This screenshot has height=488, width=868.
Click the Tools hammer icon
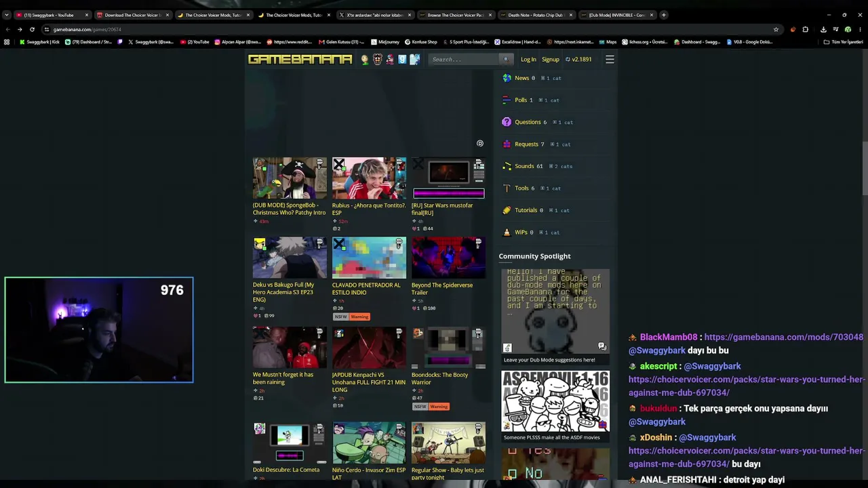click(507, 188)
